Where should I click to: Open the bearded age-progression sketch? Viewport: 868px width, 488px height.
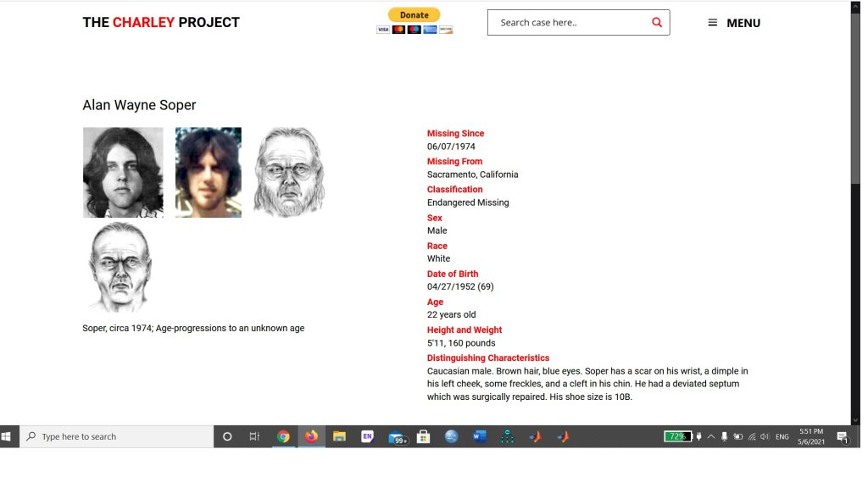point(288,172)
